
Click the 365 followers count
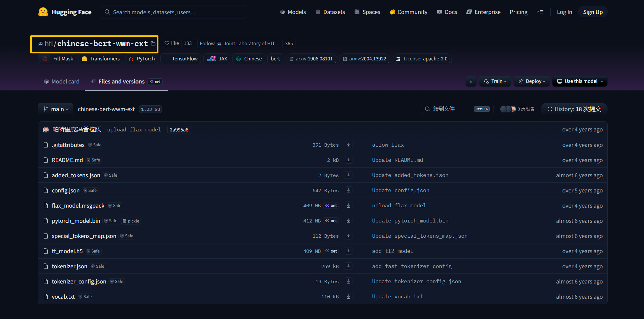point(289,43)
